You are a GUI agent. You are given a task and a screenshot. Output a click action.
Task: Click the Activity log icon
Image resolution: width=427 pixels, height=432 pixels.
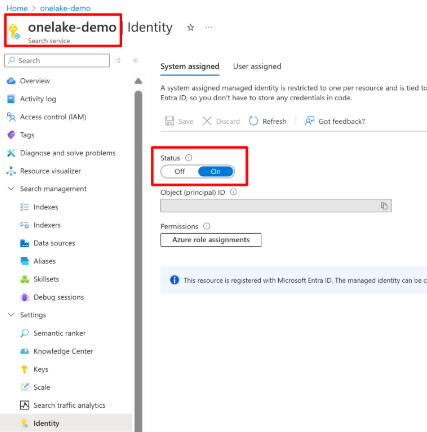(11, 99)
